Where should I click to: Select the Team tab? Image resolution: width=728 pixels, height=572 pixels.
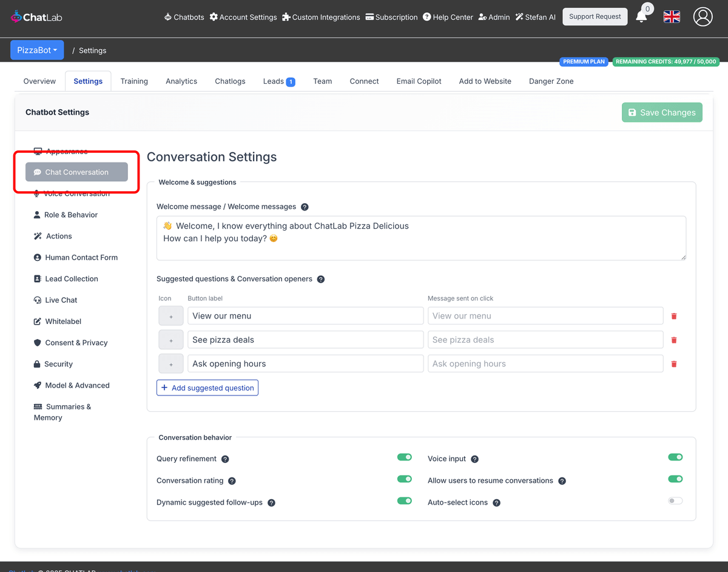(x=322, y=81)
